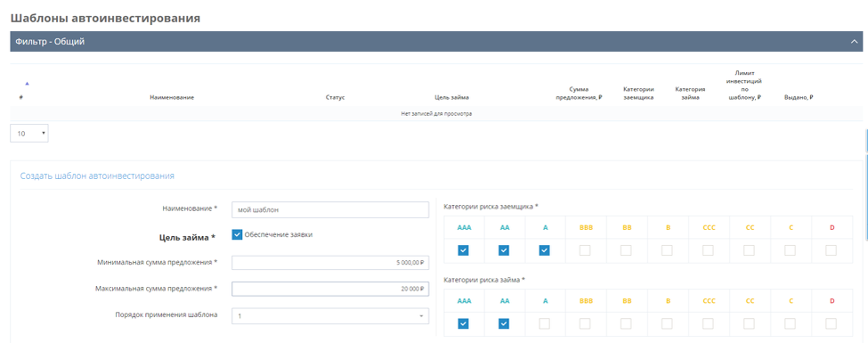Check A in Категории риска займа
868x343 pixels.
[544, 323]
